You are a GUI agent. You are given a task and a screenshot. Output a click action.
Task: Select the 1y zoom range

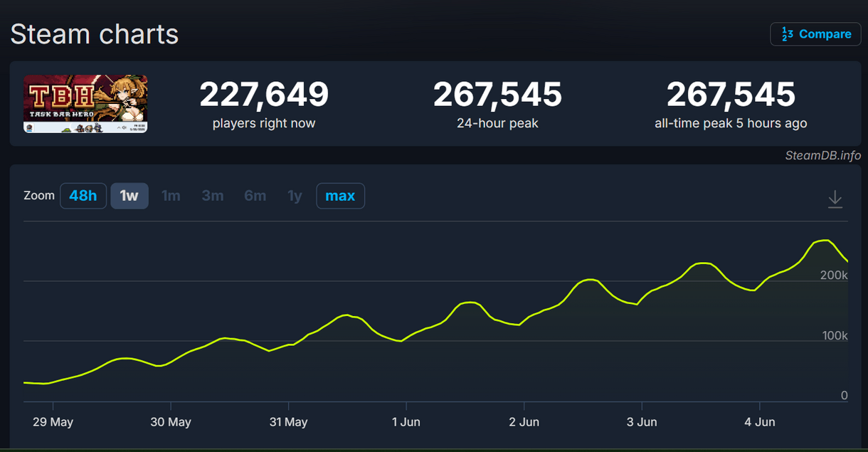(x=295, y=196)
